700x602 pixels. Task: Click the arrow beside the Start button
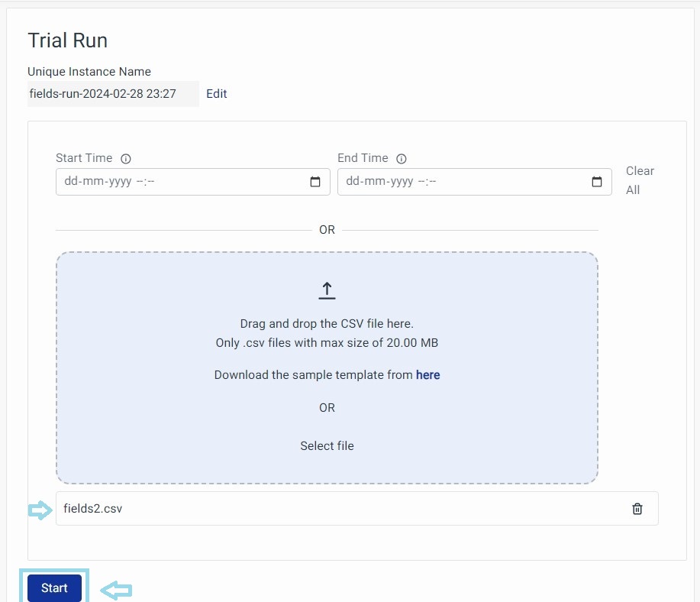[x=117, y=590]
